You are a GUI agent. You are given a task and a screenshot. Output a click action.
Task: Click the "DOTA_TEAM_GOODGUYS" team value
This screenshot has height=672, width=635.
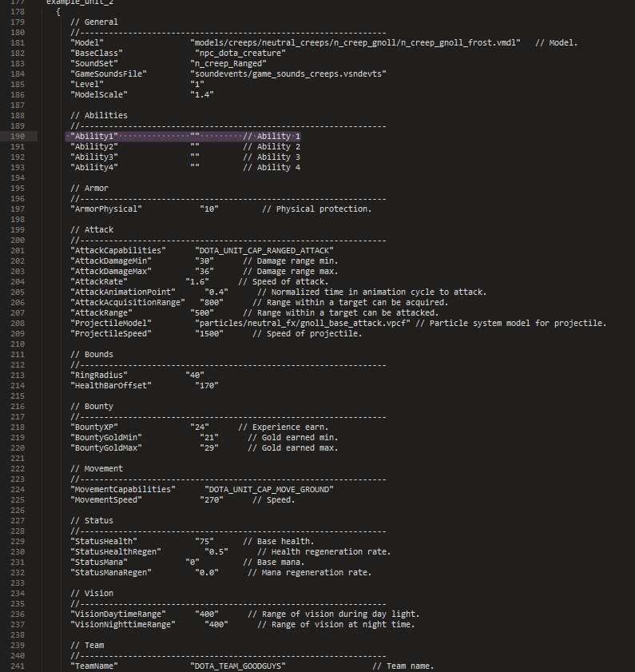pos(238,666)
